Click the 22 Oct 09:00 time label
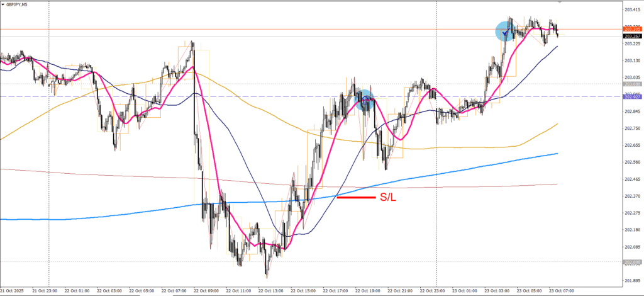 (x=206, y=291)
